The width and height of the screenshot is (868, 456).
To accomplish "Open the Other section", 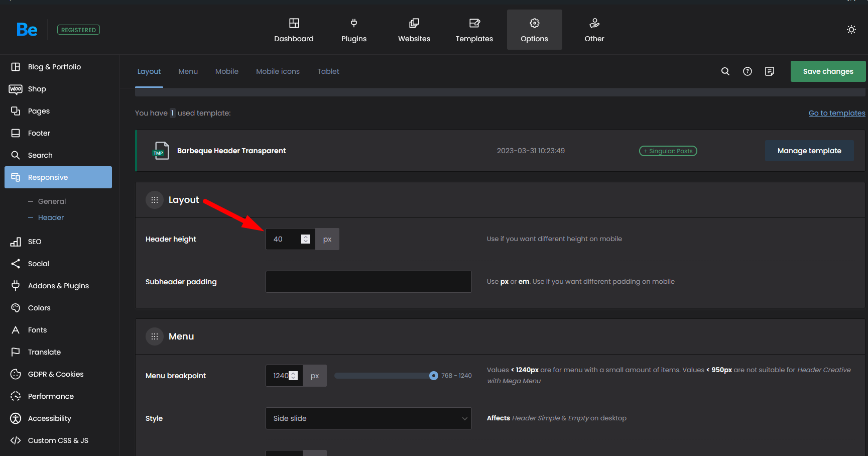I will click(594, 30).
